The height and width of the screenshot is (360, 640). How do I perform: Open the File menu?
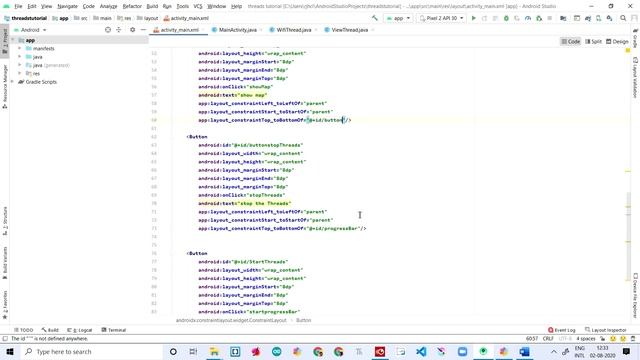(18, 6)
